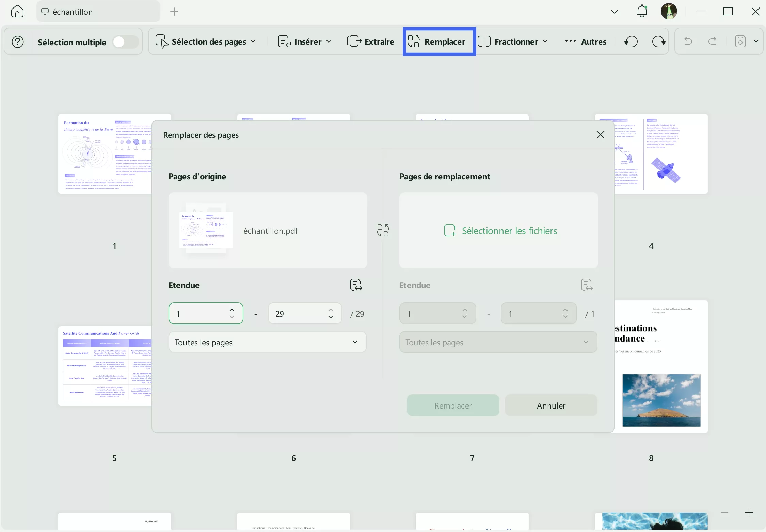
Task: Expand the Insérer dropdown chevron
Action: tap(329, 41)
